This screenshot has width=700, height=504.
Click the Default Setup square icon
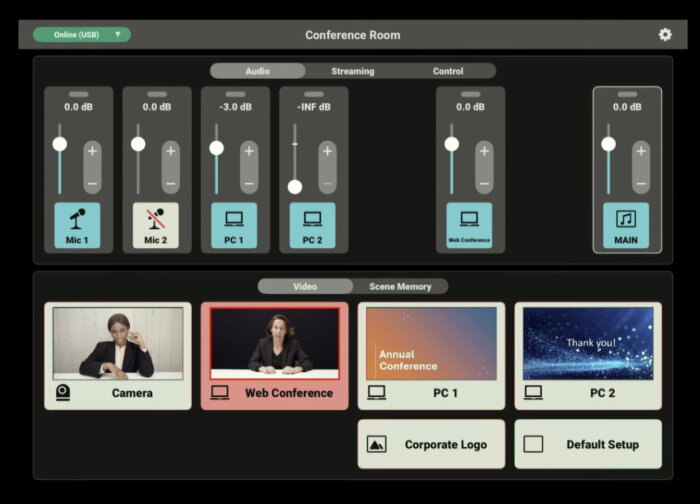pos(534,445)
